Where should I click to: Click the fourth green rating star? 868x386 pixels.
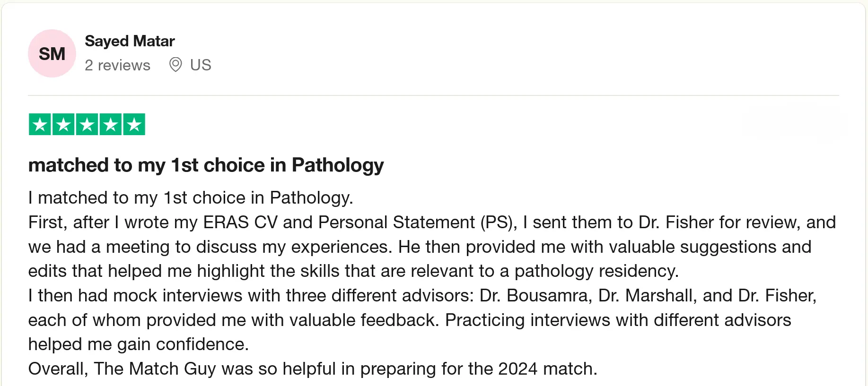pos(111,125)
